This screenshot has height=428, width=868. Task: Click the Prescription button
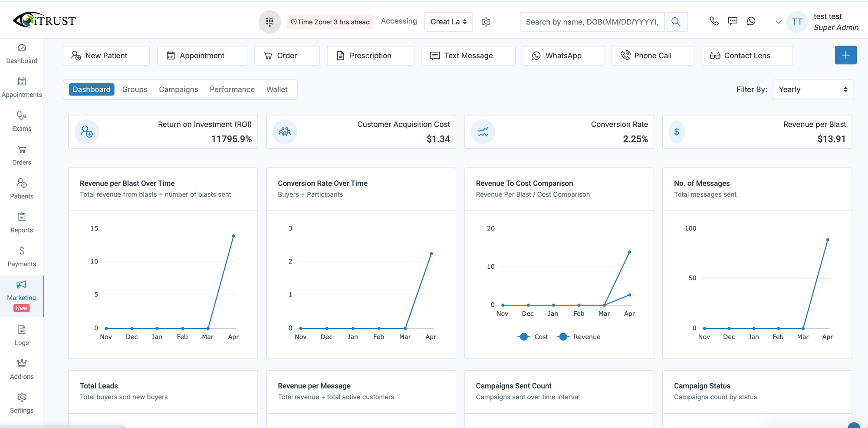[370, 56]
